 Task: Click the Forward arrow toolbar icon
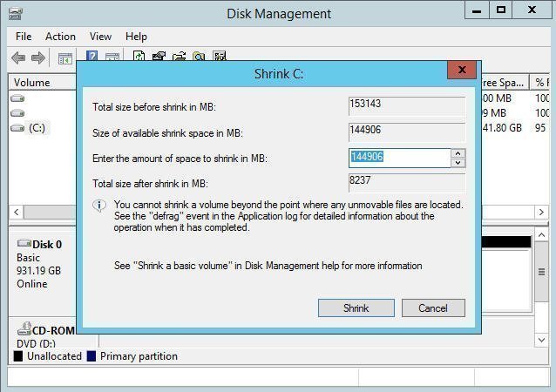37,57
